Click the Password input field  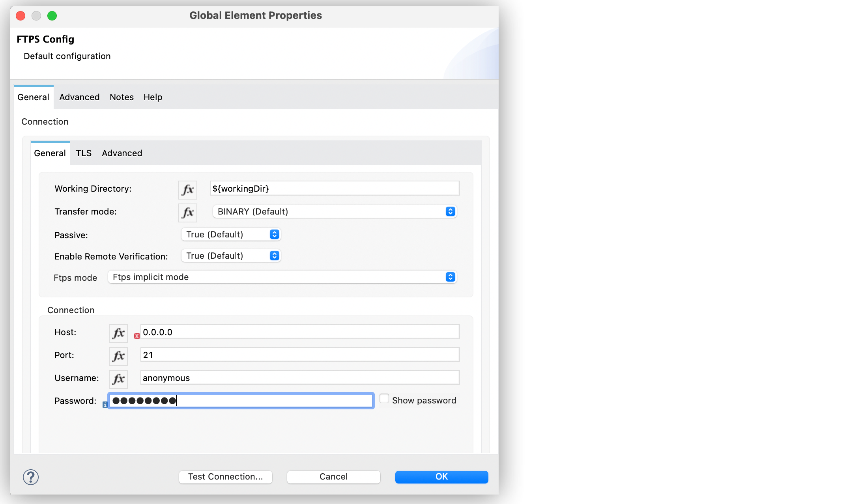241,401
